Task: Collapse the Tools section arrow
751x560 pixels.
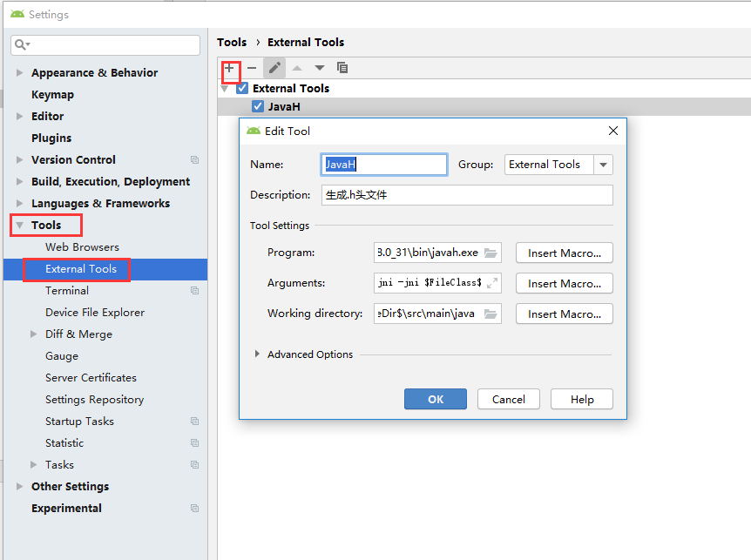Action: 20,226
